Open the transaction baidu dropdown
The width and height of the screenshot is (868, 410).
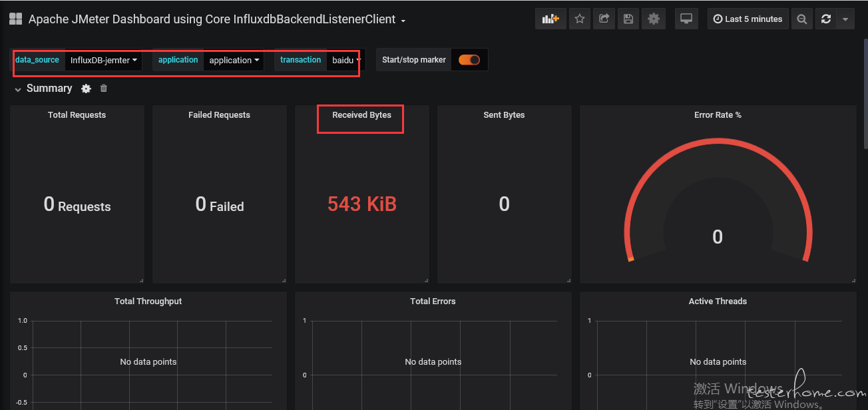click(346, 60)
